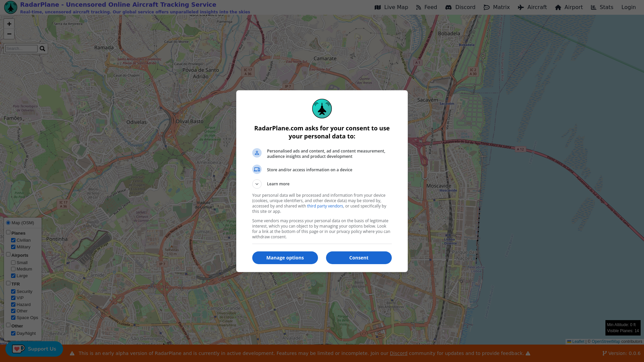The width and height of the screenshot is (644, 362).
Task: Toggle the TFR group checkbox
Action: pyautogui.click(x=8, y=283)
